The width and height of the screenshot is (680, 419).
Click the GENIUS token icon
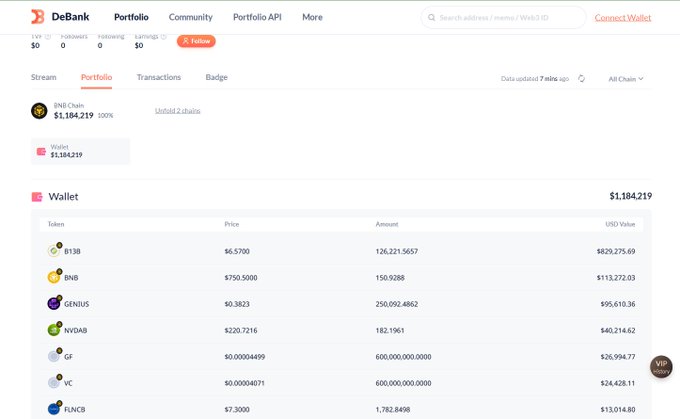click(x=54, y=304)
